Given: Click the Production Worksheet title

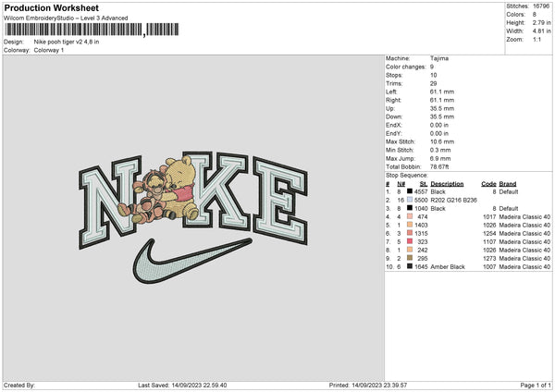Looking at the screenshot, I should coord(51,7).
